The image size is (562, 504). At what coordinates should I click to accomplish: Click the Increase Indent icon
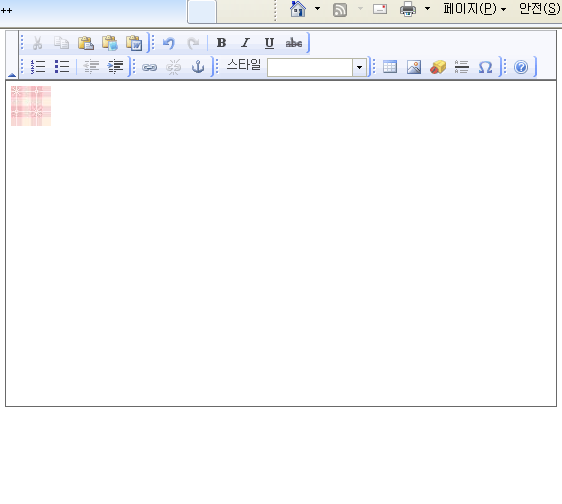115,67
